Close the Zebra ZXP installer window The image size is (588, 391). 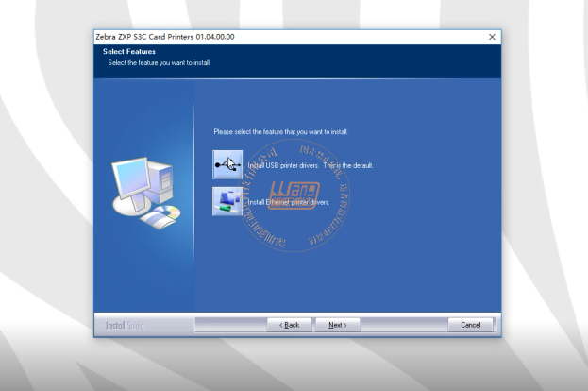coord(492,37)
